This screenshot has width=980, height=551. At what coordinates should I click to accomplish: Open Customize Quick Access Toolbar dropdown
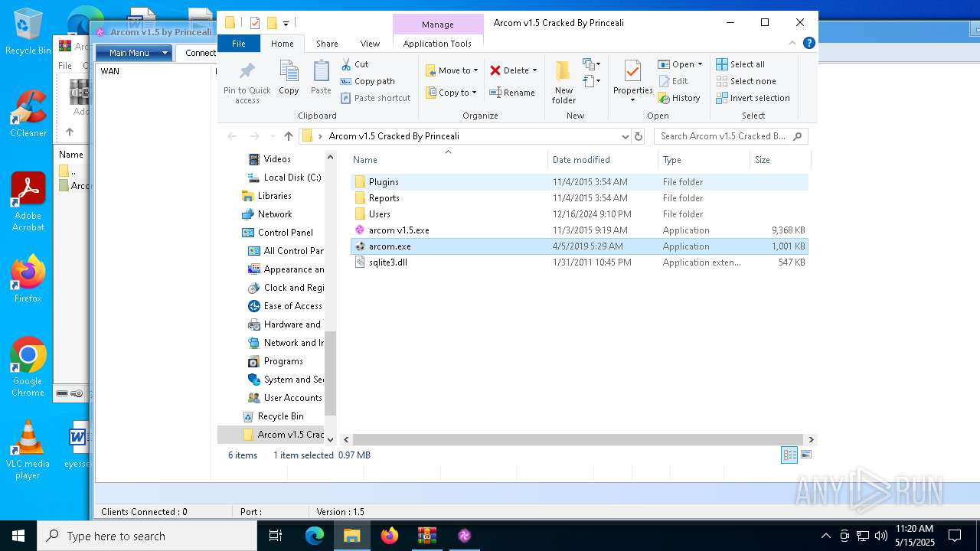[x=286, y=23]
